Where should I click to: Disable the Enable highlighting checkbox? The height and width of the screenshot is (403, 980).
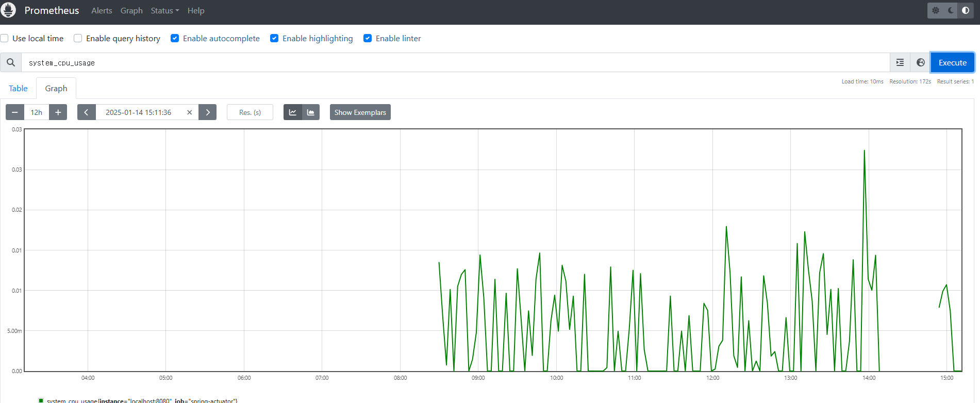coord(274,38)
